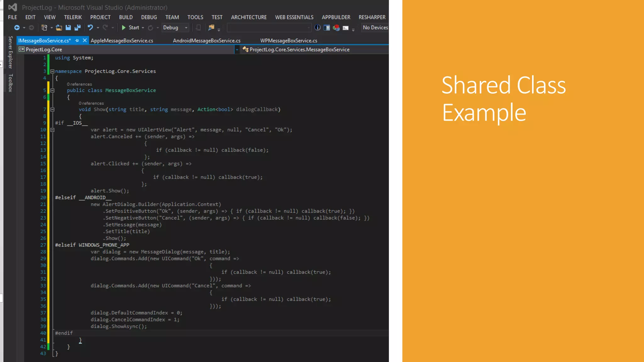Image resolution: width=644 pixels, height=362 pixels.
Task: Open the APPBUILDER menu
Action: 336,17
